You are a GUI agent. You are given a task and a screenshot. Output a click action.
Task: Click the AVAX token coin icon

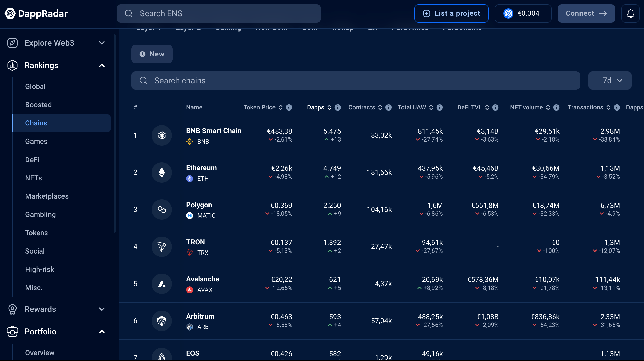190,290
